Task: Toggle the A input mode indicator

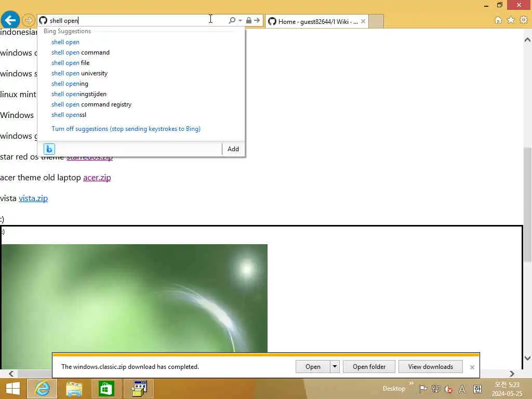Action: 462,389
